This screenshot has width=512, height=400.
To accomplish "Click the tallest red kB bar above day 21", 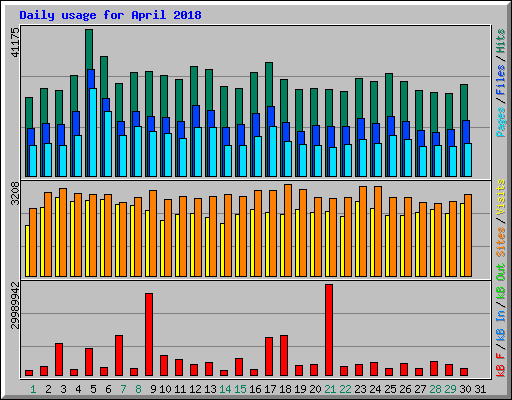I will (329, 330).
